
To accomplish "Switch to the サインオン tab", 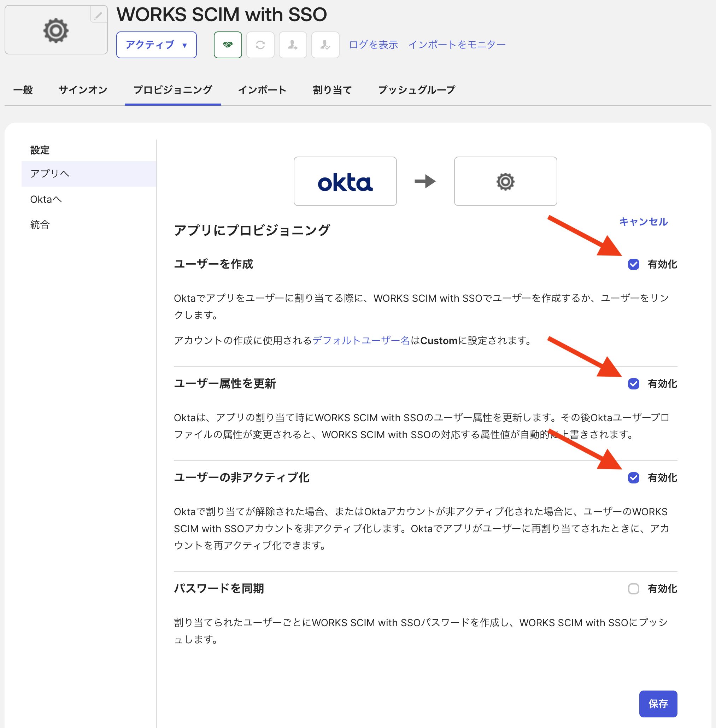I will coord(83,90).
